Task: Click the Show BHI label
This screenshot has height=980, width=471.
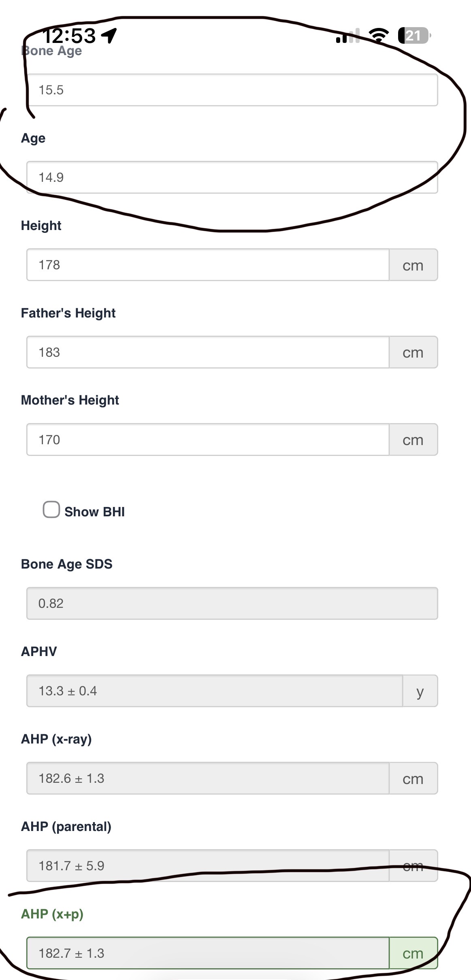Action: pos(94,512)
